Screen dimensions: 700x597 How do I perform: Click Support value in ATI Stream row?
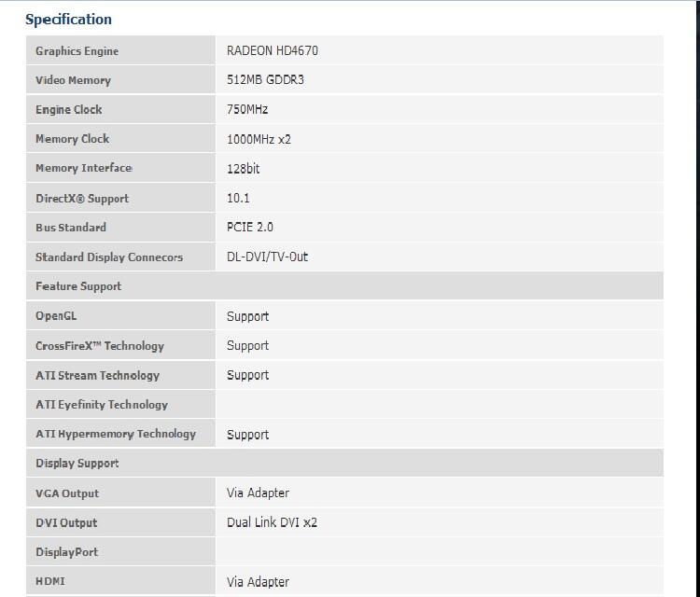point(247,375)
